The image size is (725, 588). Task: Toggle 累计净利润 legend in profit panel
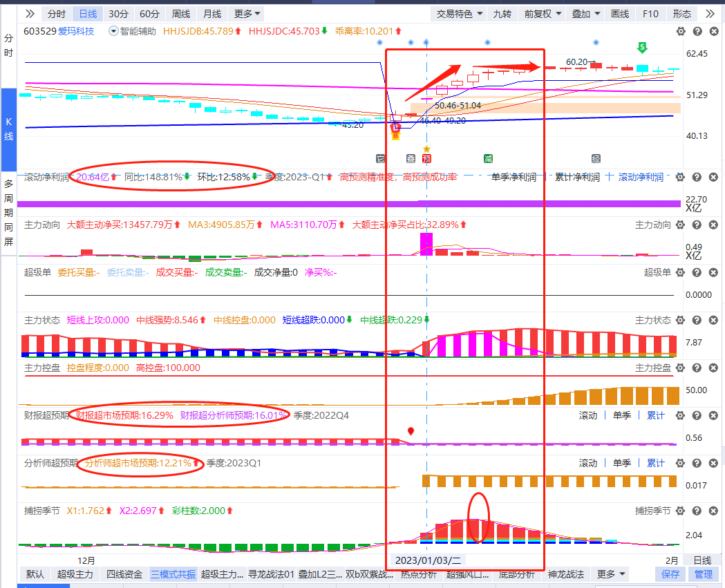pos(577,177)
